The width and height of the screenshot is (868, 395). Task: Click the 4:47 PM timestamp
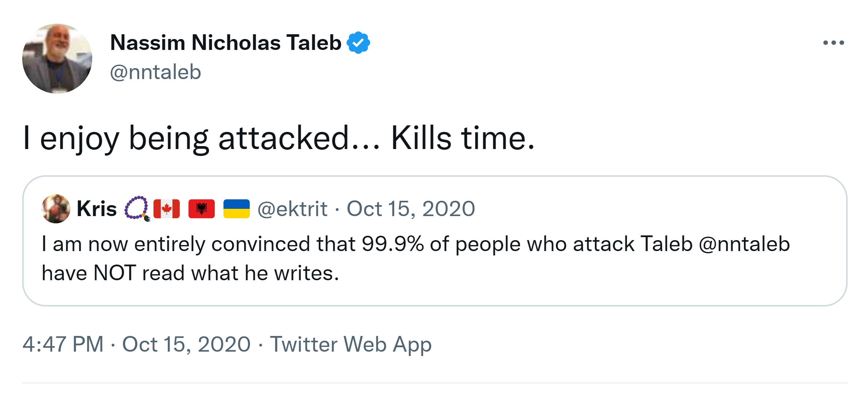coord(63,344)
